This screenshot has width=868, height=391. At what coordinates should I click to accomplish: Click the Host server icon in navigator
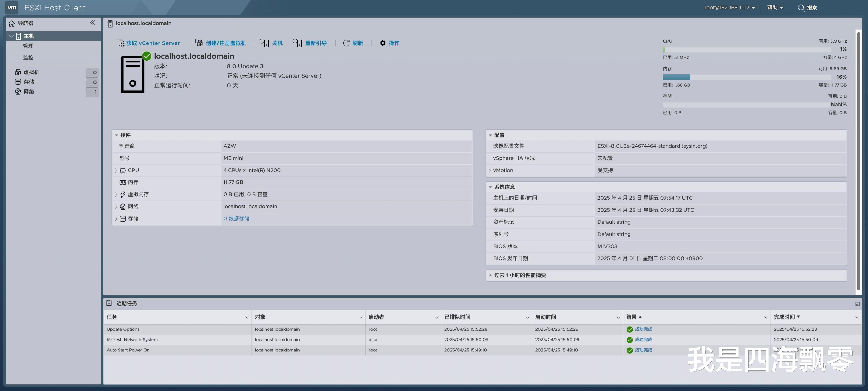[18, 36]
